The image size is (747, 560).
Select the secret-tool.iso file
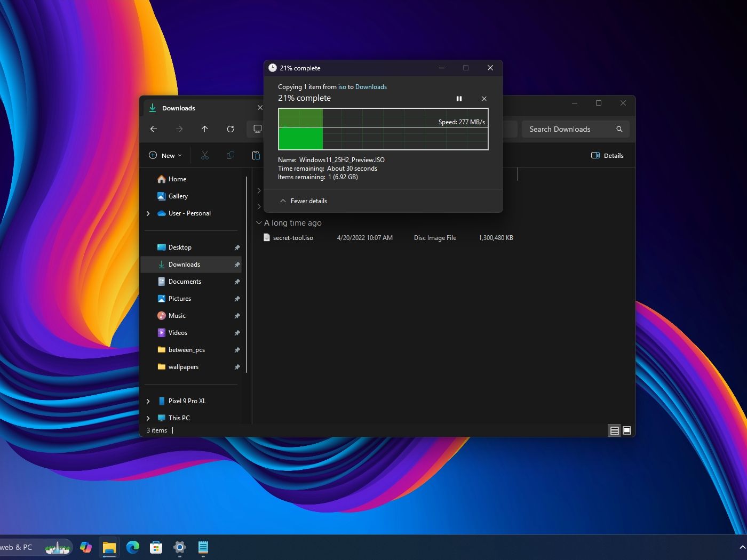tap(293, 238)
